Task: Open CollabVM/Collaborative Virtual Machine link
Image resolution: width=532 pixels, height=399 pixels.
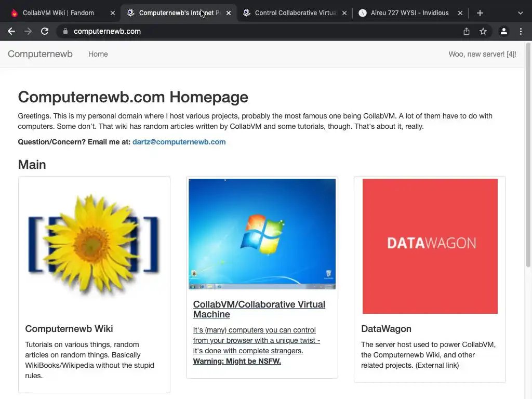Action: [x=259, y=309]
